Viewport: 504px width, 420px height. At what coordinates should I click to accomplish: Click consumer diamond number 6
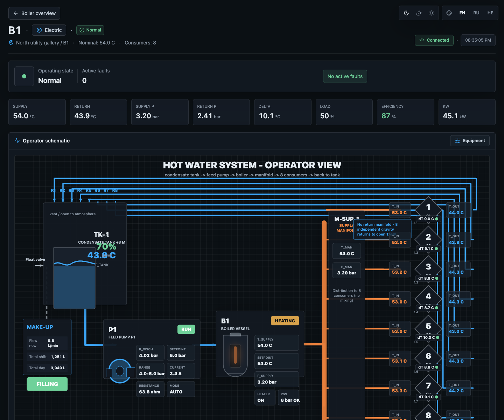click(428, 356)
